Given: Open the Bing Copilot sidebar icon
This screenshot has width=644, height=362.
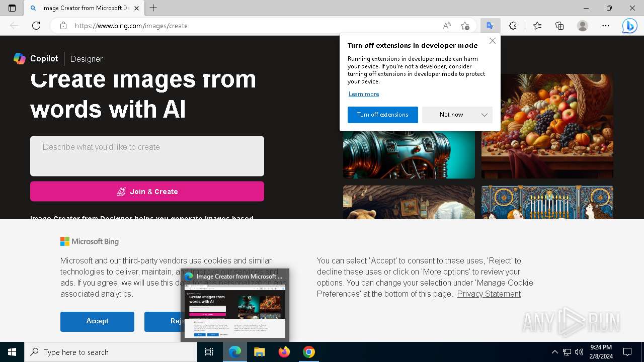Looking at the screenshot, I should 629,26.
